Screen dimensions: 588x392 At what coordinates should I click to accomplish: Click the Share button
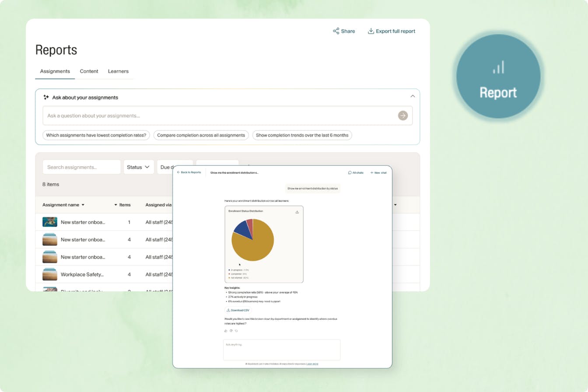(x=344, y=31)
